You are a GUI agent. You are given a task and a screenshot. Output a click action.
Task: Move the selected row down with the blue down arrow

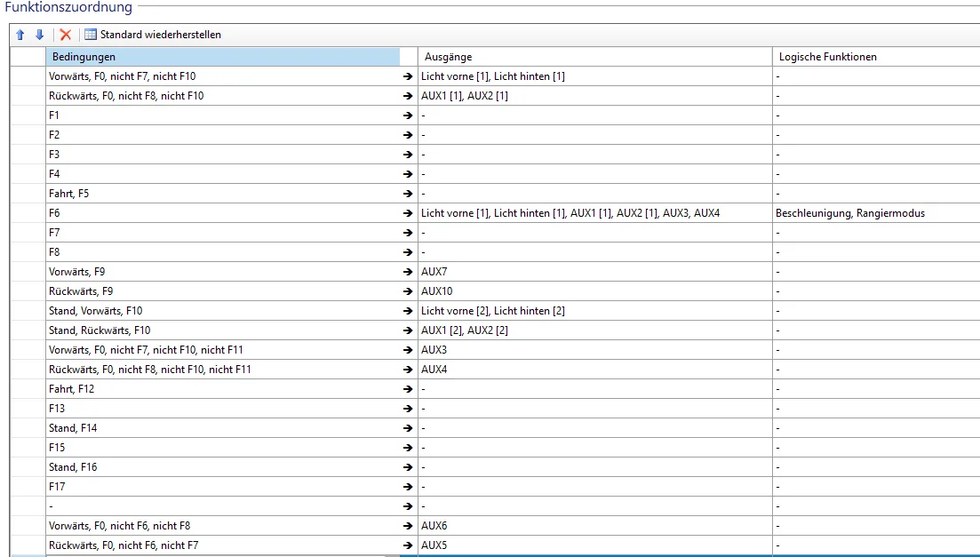[x=39, y=35]
